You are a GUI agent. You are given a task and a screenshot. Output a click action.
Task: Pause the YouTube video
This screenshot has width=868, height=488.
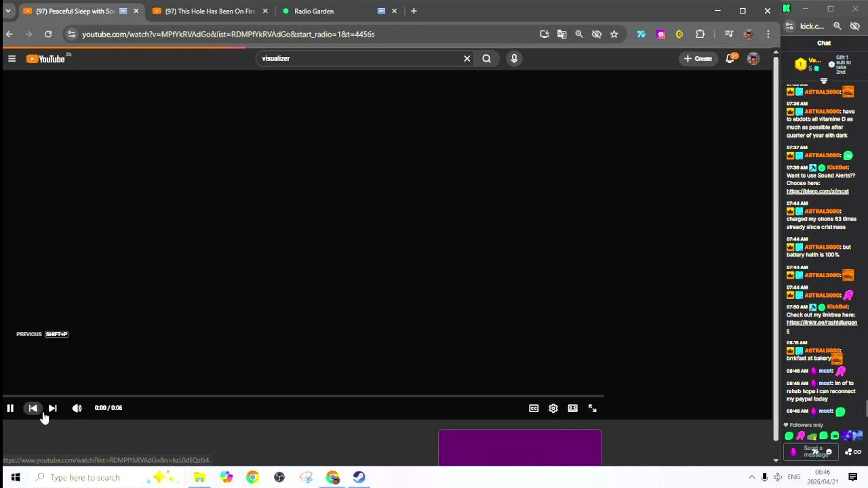coord(10,408)
